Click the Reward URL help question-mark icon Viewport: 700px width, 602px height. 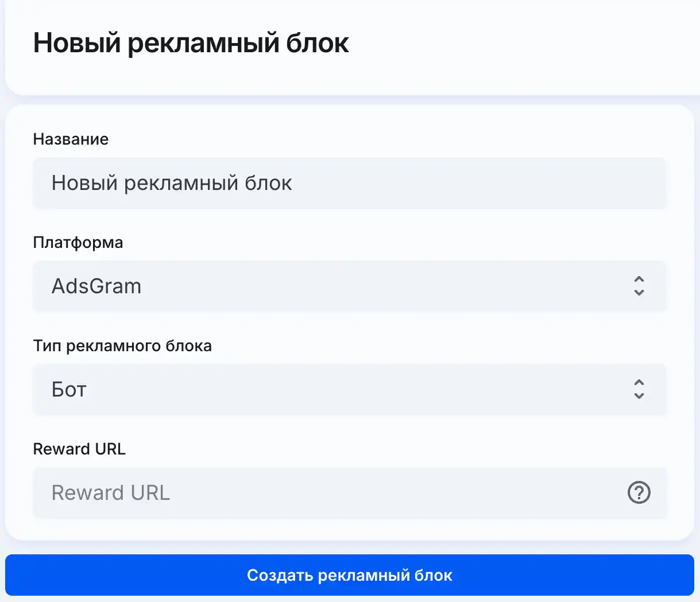(x=639, y=492)
